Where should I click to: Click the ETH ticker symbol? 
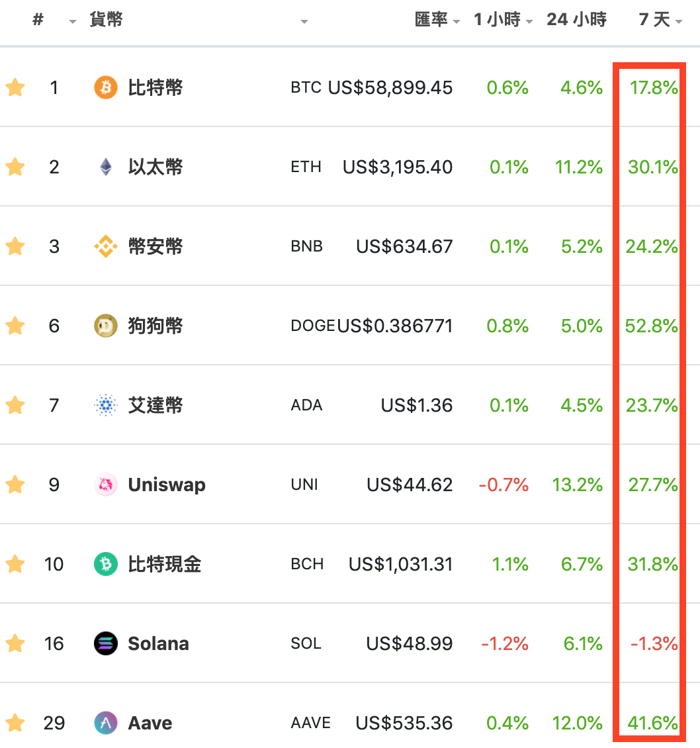click(306, 167)
